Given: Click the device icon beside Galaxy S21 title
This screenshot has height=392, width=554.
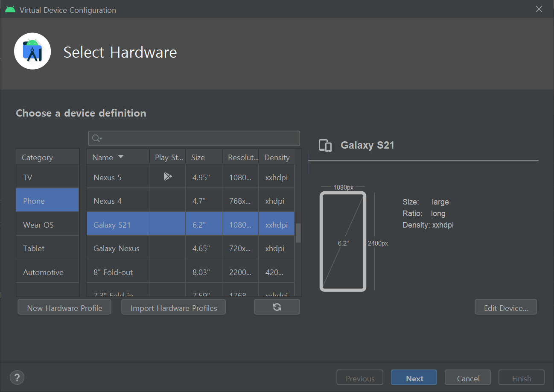Looking at the screenshot, I should [325, 146].
